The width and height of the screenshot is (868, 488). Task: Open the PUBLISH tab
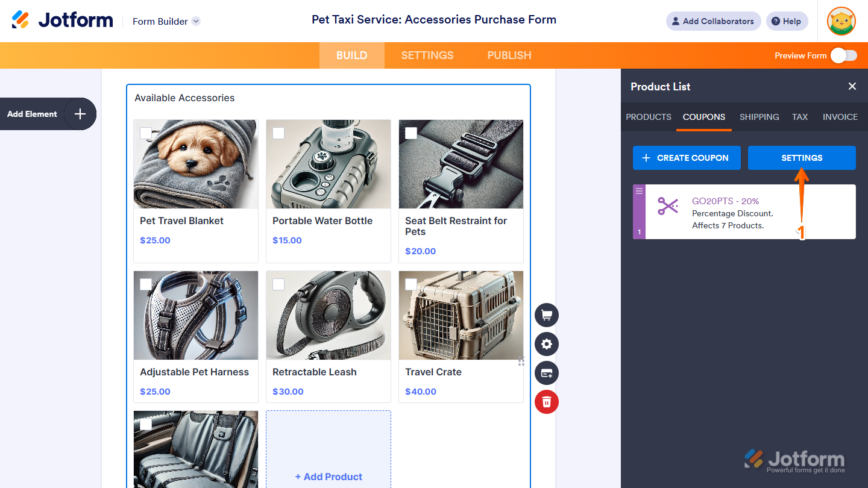[509, 55]
